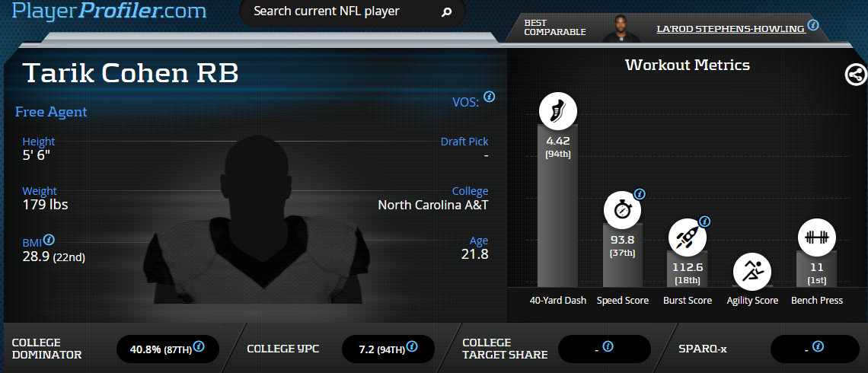Click the 40-Yard Dash shoe icon

coord(558,111)
